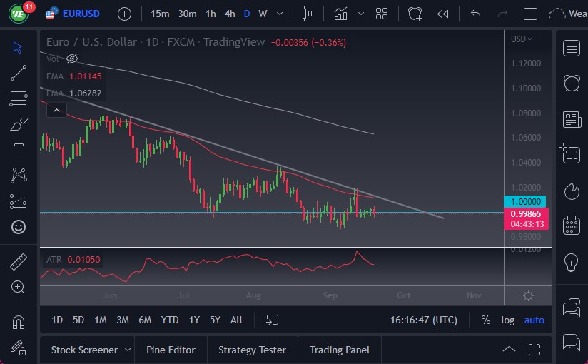Open the Strategy Tester tab
The height and width of the screenshot is (364, 588).
tap(252, 350)
